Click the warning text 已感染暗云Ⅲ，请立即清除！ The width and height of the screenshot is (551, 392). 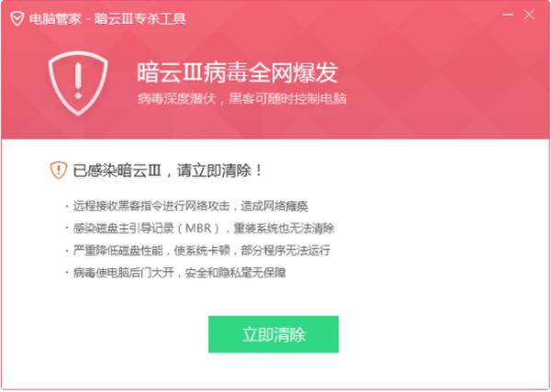168,171
